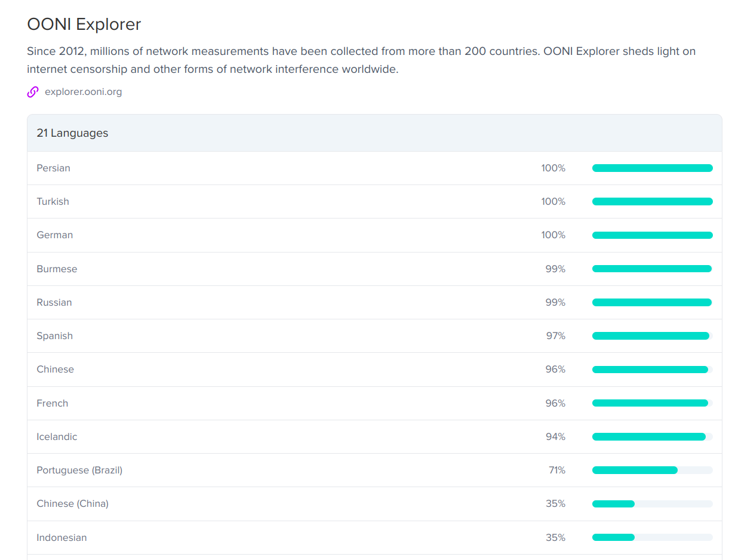Open the Icelandic translation entry
Screen dimensions: 732x560
57,437
